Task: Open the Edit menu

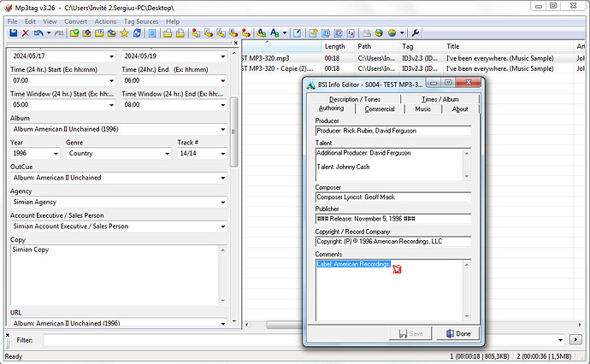Action: 30,21
